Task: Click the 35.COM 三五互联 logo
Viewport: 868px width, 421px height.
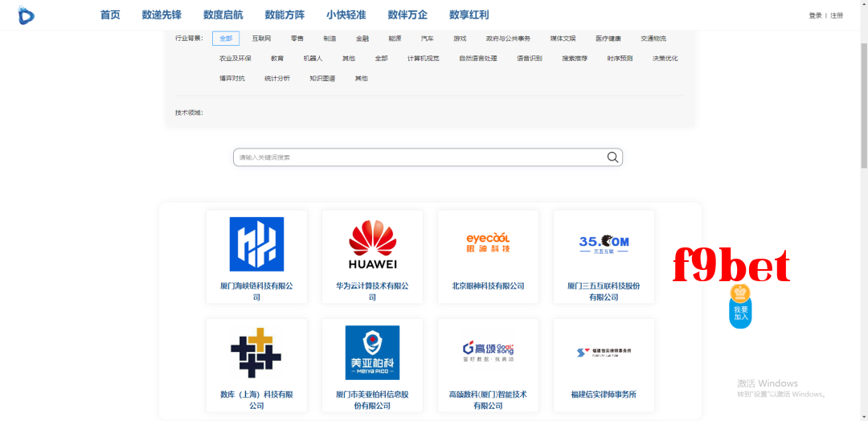Action: point(604,244)
